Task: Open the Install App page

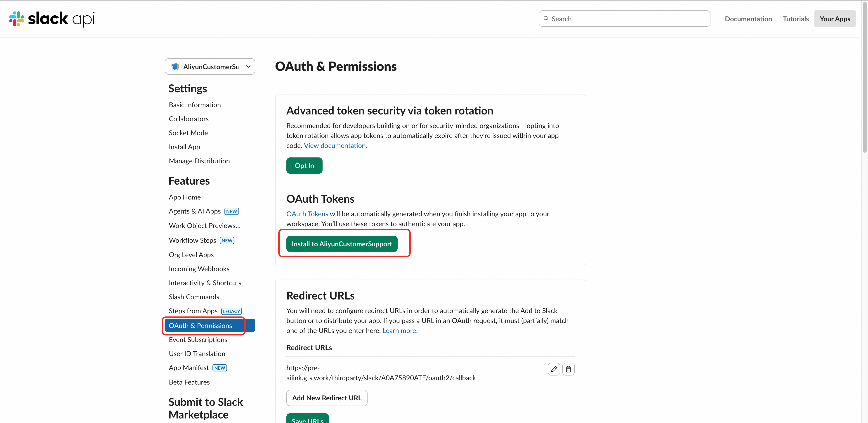Action: pos(184,147)
